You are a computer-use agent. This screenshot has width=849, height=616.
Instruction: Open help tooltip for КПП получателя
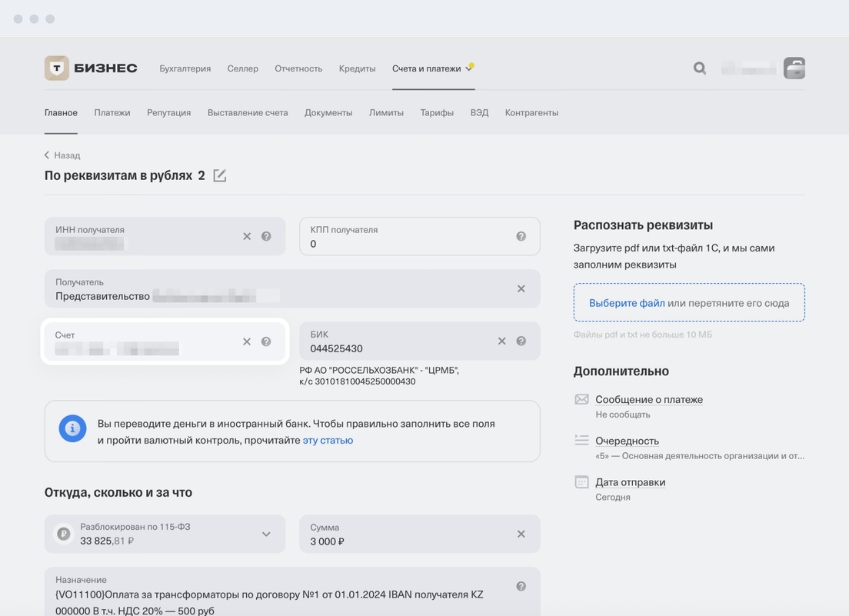pos(521,236)
